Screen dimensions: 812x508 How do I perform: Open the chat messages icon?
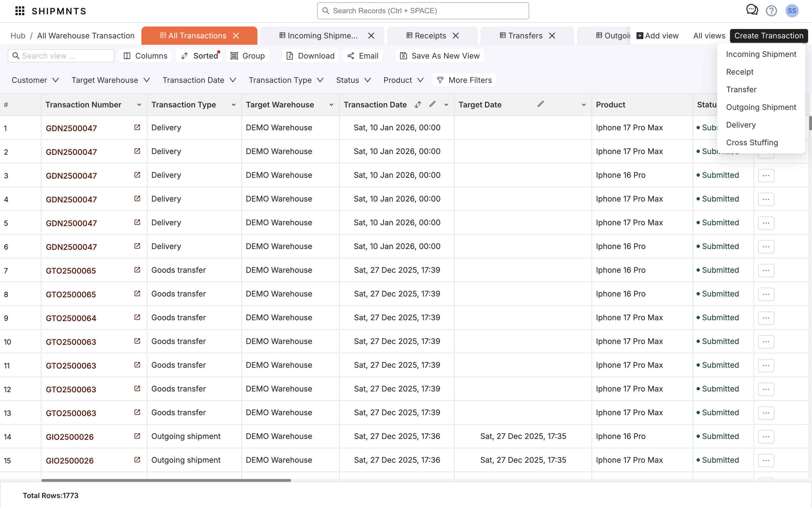point(752,10)
